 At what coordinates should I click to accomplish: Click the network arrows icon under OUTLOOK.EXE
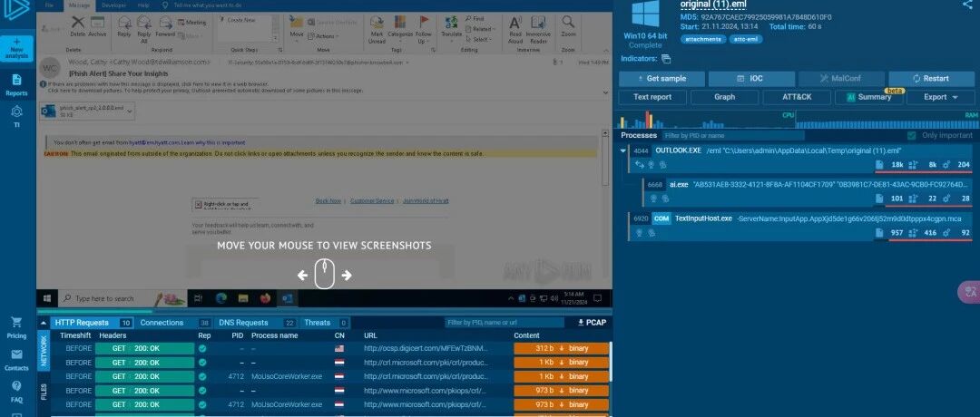click(640, 165)
